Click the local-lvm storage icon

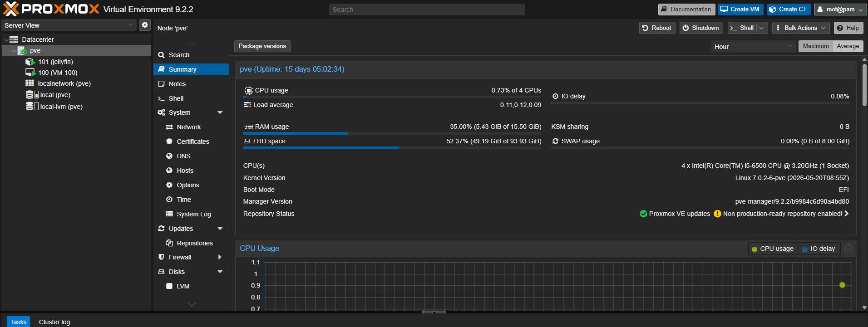pyautogui.click(x=32, y=106)
